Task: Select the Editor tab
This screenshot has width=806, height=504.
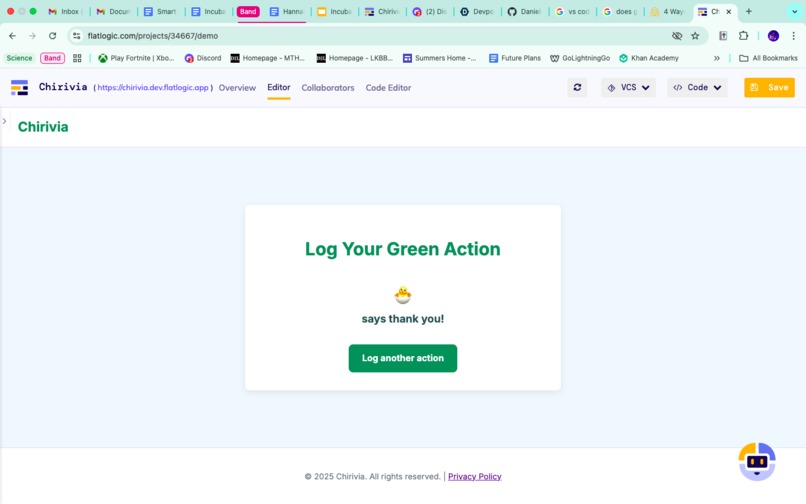Action: (279, 87)
